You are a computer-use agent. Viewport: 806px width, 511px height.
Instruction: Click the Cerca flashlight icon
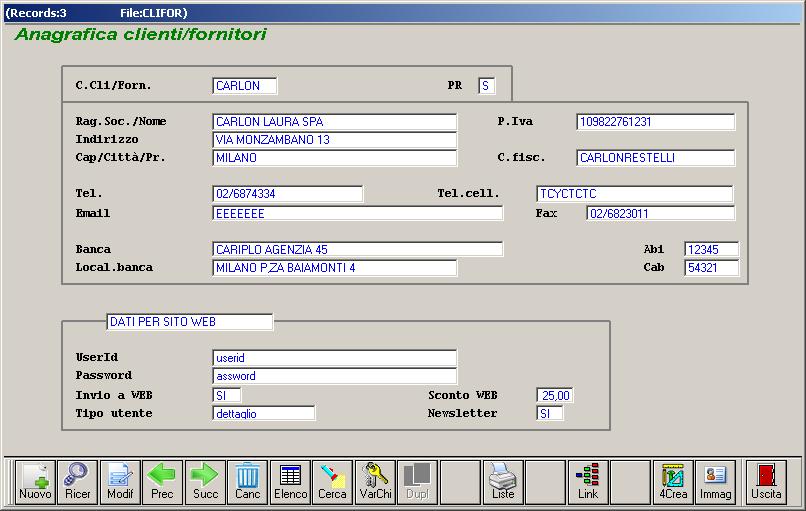[333, 482]
